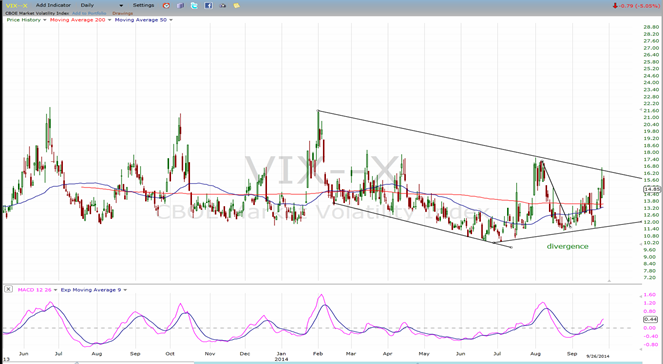Viewport: 663px width, 364px height.
Task: Click the 0.44 MACD value label
Action: click(651, 320)
